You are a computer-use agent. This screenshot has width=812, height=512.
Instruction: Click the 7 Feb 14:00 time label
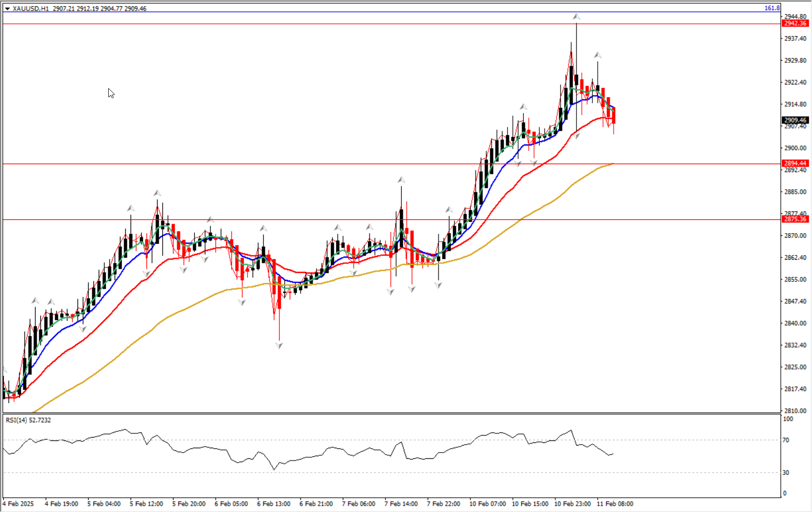[x=401, y=504]
